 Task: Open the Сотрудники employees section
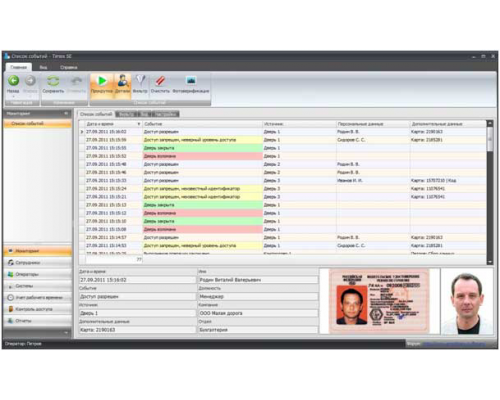[x=38, y=262]
